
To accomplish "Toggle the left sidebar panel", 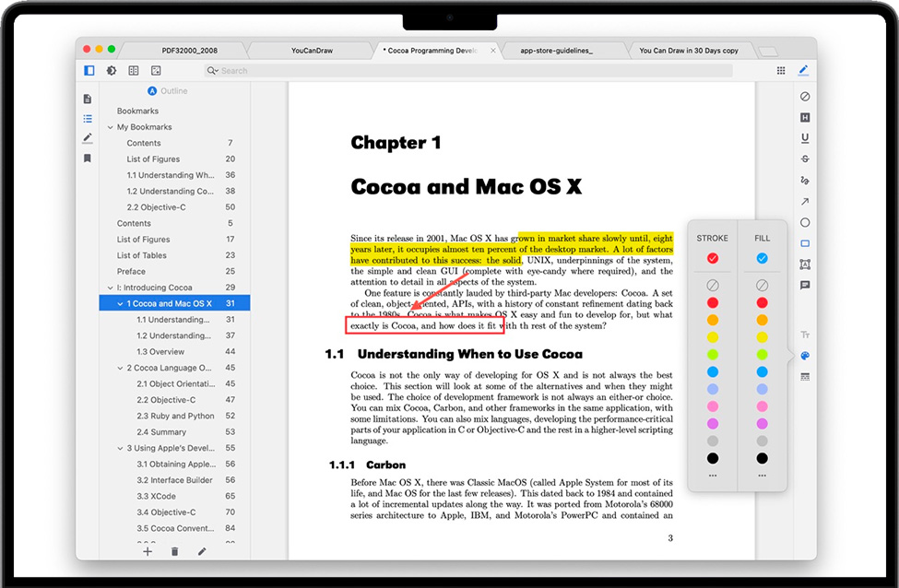I will pyautogui.click(x=89, y=70).
